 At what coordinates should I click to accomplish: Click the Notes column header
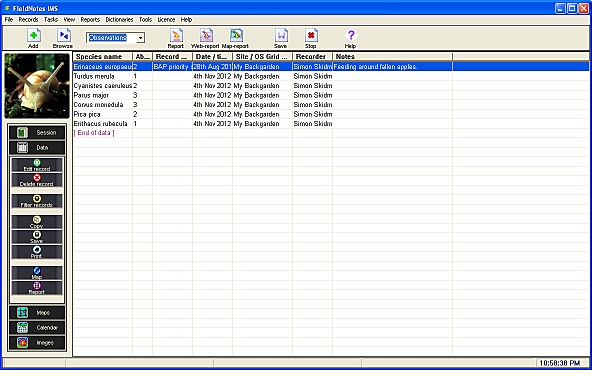[392, 57]
